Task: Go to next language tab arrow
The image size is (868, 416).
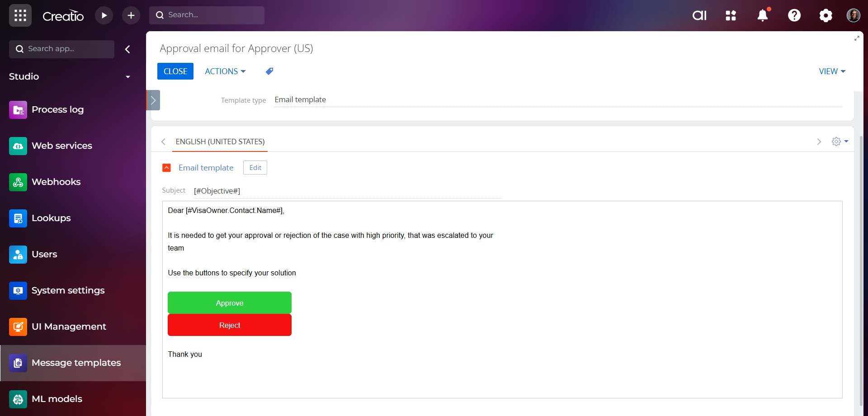Action: point(819,142)
